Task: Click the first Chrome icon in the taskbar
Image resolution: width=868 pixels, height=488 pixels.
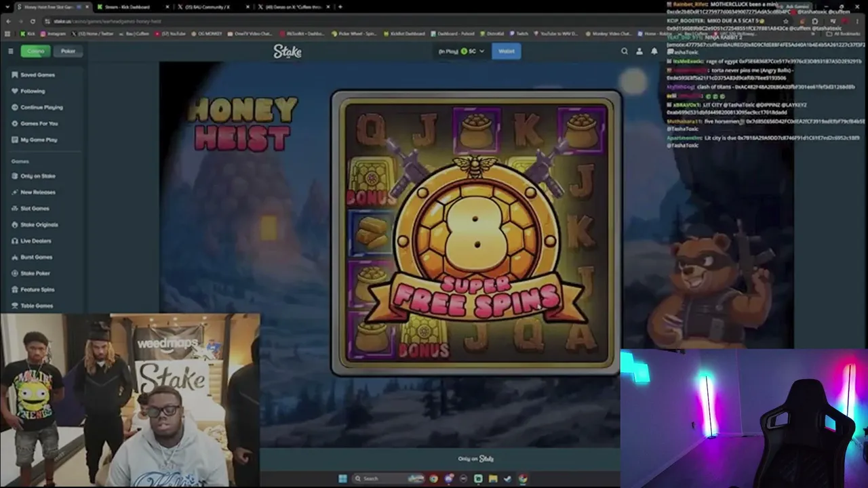Action: click(433, 479)
